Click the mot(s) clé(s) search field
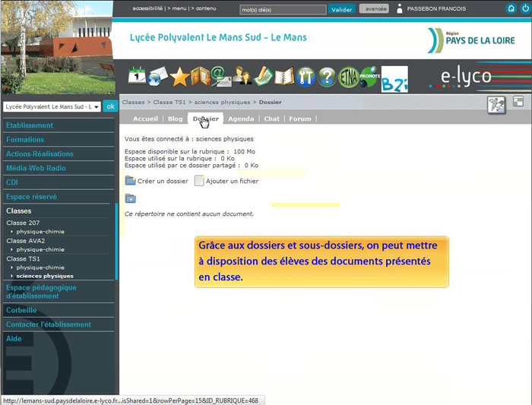The height and width of the screenshot is (405, 532). [x=283, y=9]
